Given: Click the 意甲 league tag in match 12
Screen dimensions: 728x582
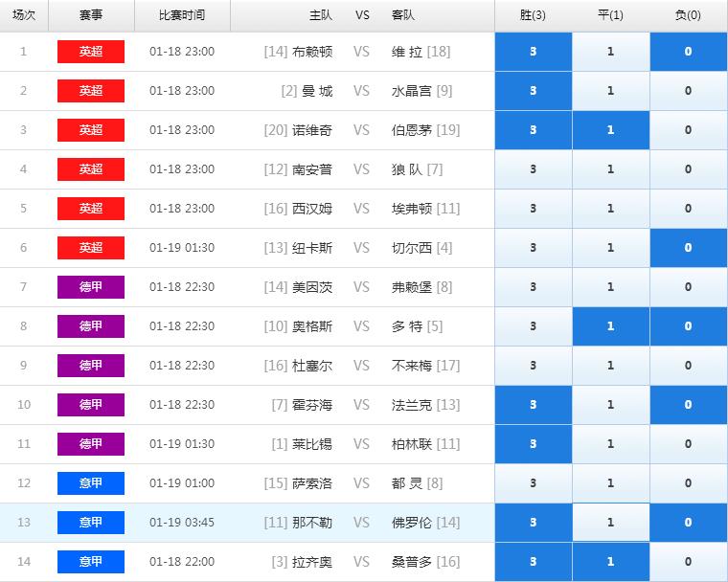Looking at the screenshot, I should tap(91, 482).
